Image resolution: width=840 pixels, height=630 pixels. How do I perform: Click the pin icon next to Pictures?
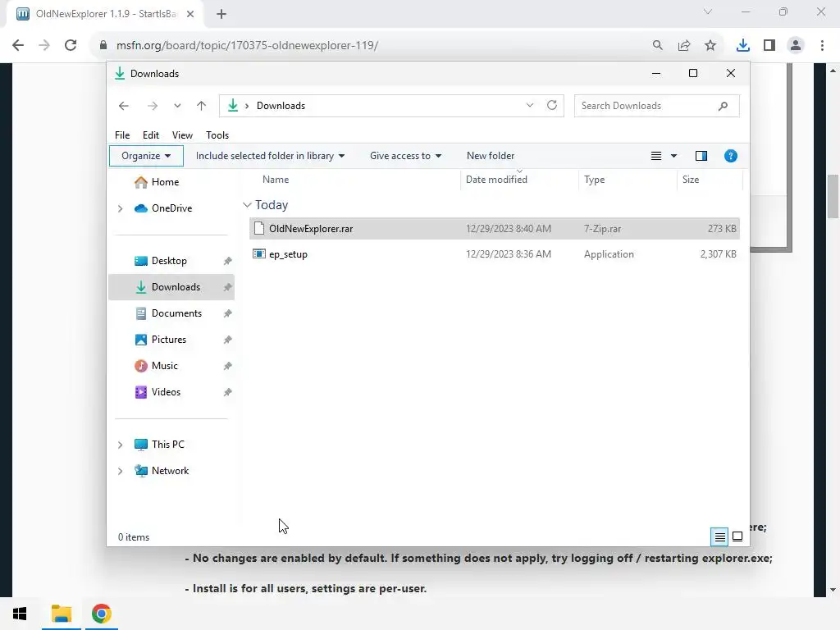(228, 340)
